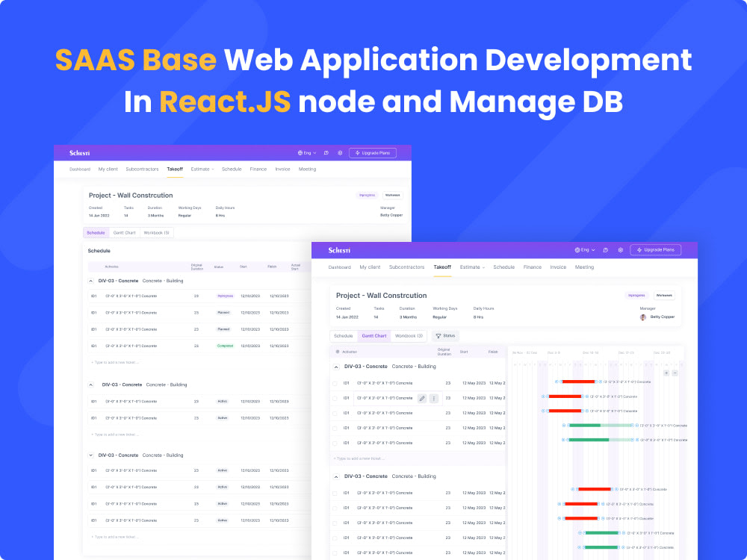The height and width of the screenshot is (560, 747).
Task: Open Subcontractors in the front window navigation
Action: 406,267
